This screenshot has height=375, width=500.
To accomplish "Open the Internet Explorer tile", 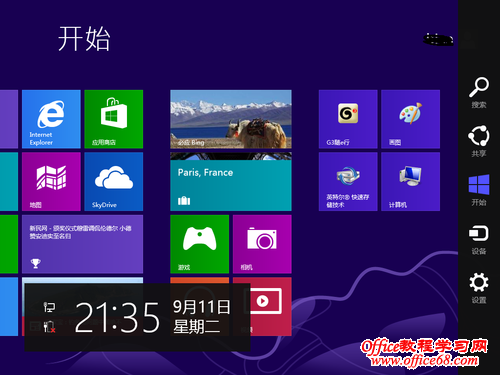I will [x=51, y=119].
